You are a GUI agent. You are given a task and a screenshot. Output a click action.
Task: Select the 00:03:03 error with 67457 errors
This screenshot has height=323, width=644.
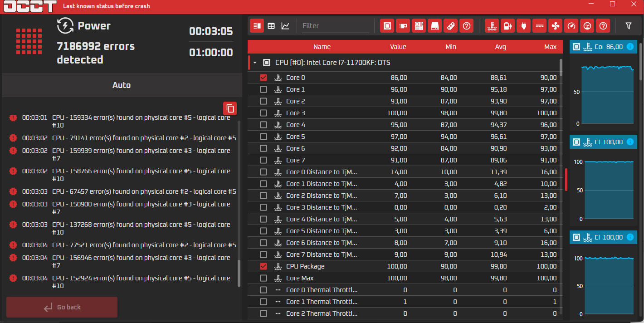123,191
